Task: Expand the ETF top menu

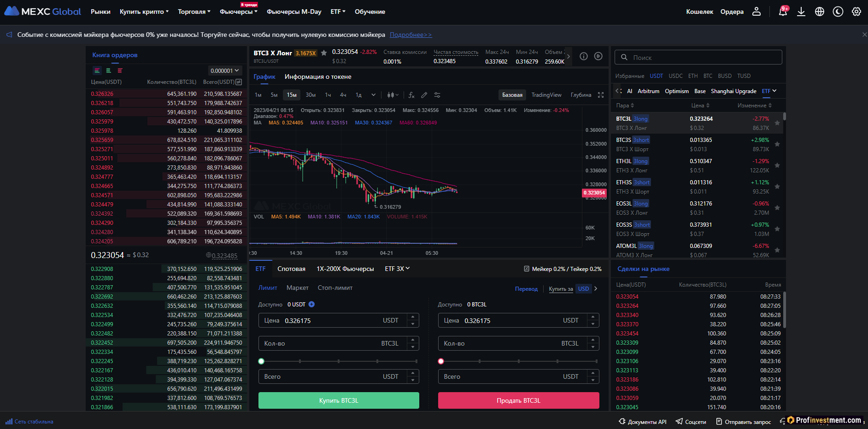Action: (x=338, y=12)
